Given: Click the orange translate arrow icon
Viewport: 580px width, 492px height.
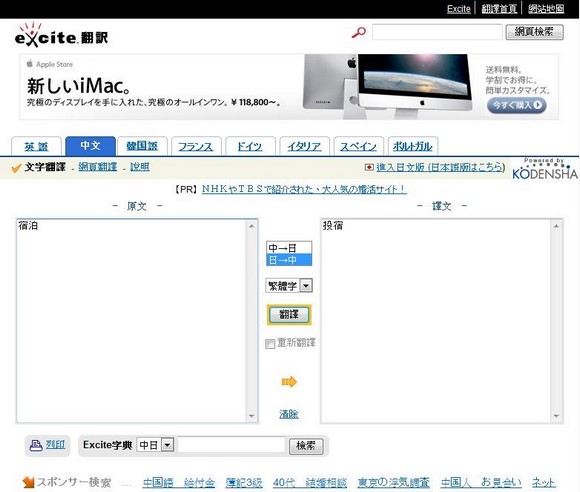Looking at the screenshot, I should point(289,381).
